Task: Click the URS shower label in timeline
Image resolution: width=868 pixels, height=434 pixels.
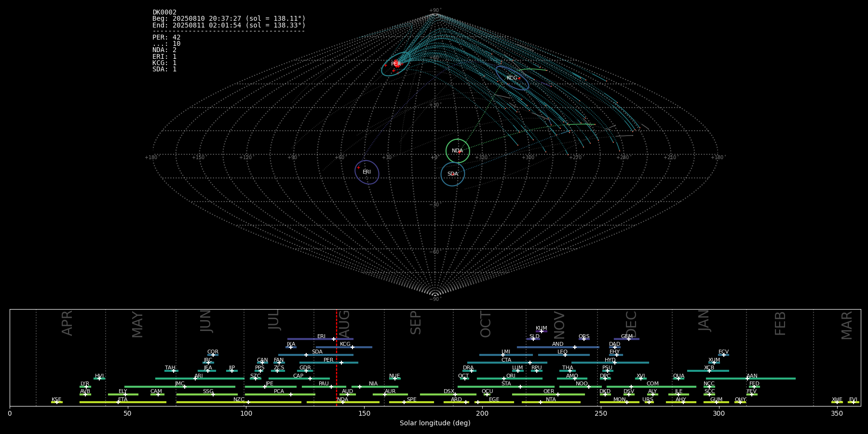Action: pyautogui.click(x=648, y=400)
